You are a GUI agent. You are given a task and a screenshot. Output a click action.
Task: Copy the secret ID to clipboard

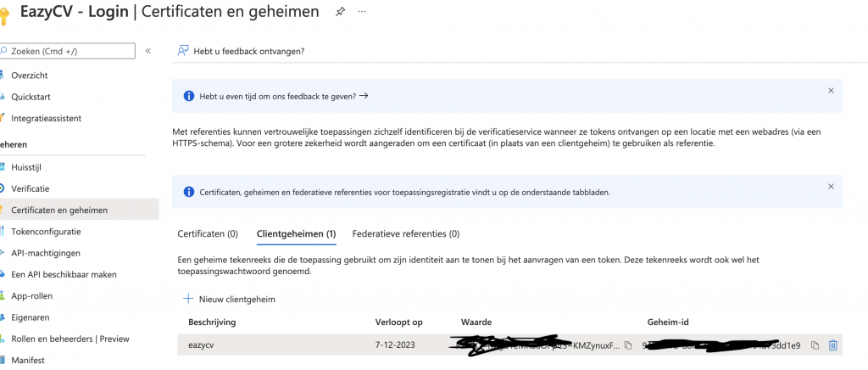point(815,345)
